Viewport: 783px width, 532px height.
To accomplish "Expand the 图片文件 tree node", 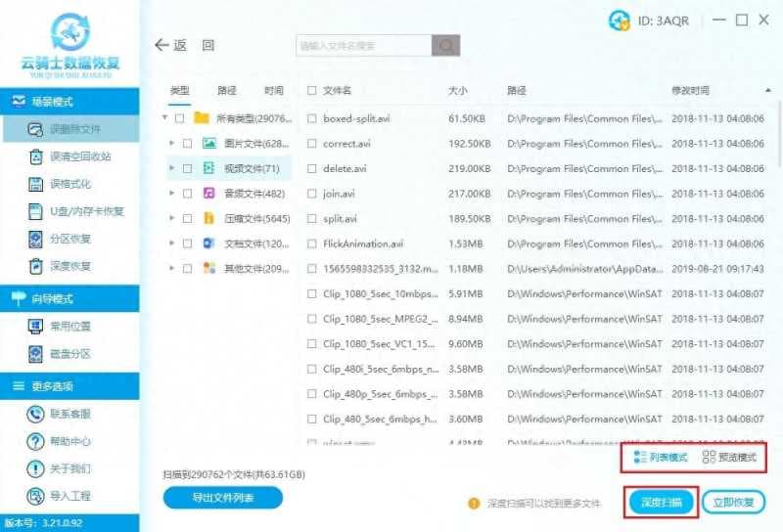I will tap(172, 143).
